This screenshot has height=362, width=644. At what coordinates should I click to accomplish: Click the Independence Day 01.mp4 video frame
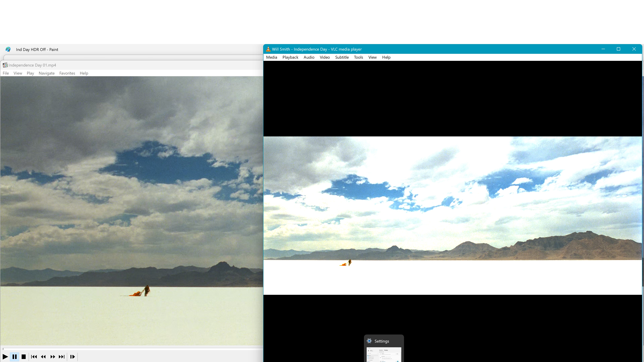132,211
